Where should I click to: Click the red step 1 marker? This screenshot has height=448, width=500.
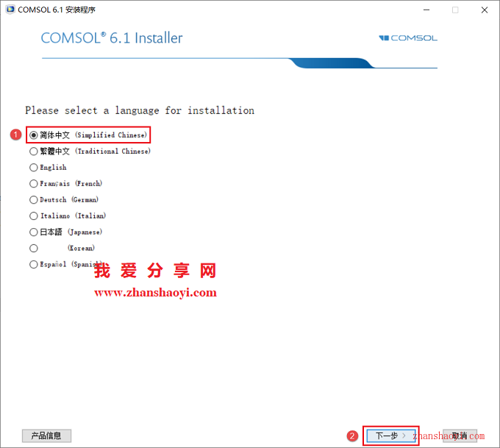(x=15, y=135)
